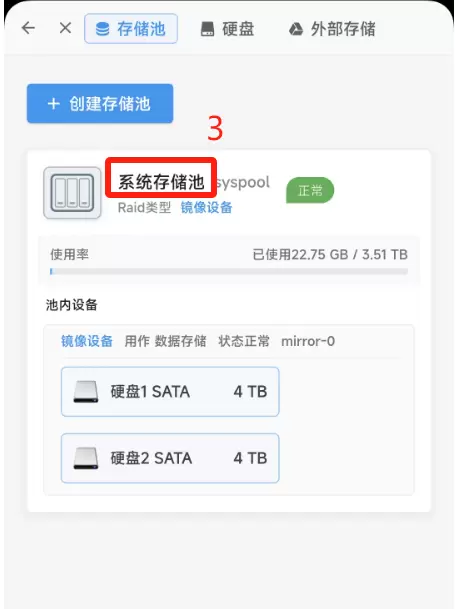Click the plus icon in 创建存储池
This screenshot has height=609, width=455.
pos(54,104)
